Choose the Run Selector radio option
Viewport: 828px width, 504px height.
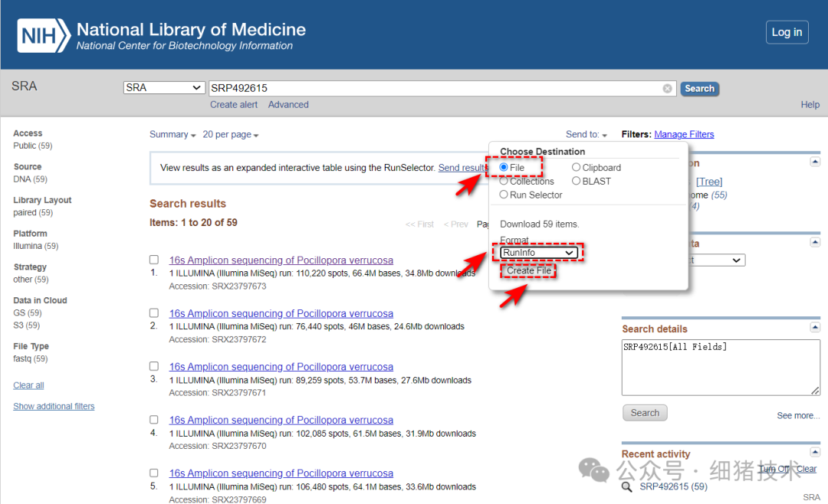[504, 195]
